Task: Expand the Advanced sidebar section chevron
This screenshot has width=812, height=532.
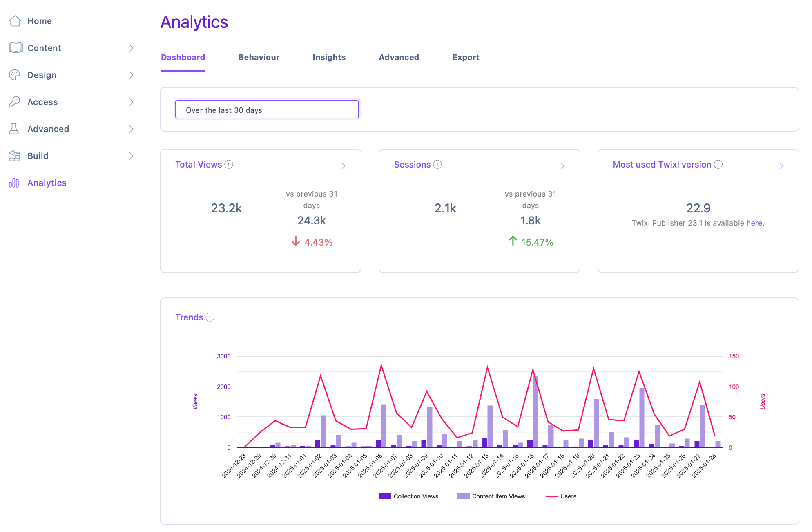Action: point(132,129)
